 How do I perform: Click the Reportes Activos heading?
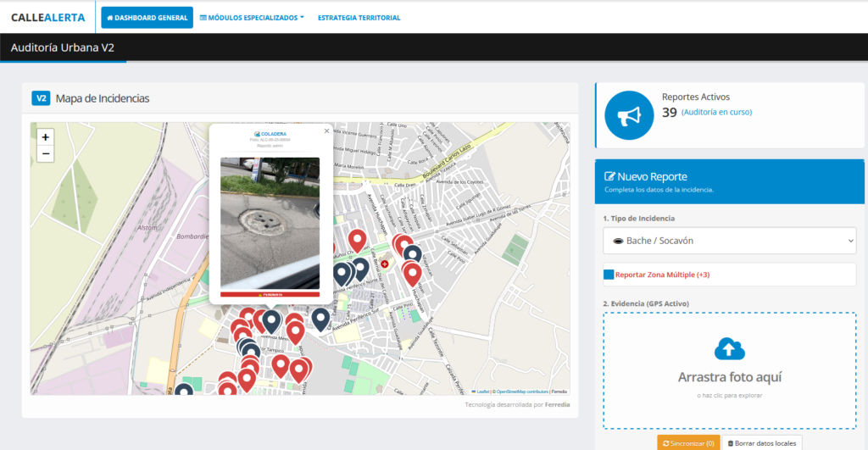pyautogui.click(x=696, y=97)
